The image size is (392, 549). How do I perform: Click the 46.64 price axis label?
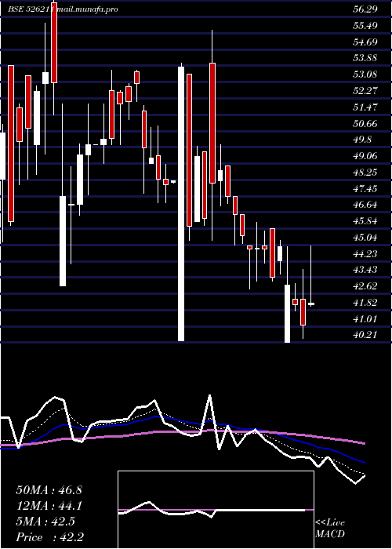pyautogui.click(x=365, y=205)
